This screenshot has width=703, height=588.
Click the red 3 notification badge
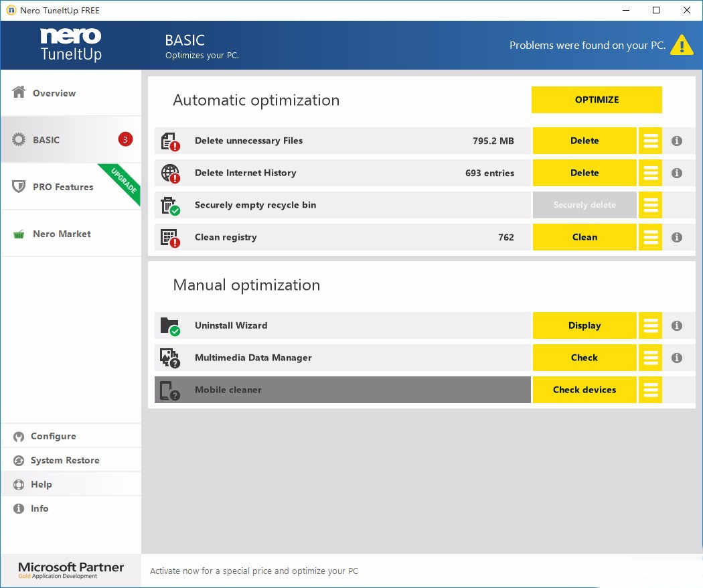[x=125, y=139]
